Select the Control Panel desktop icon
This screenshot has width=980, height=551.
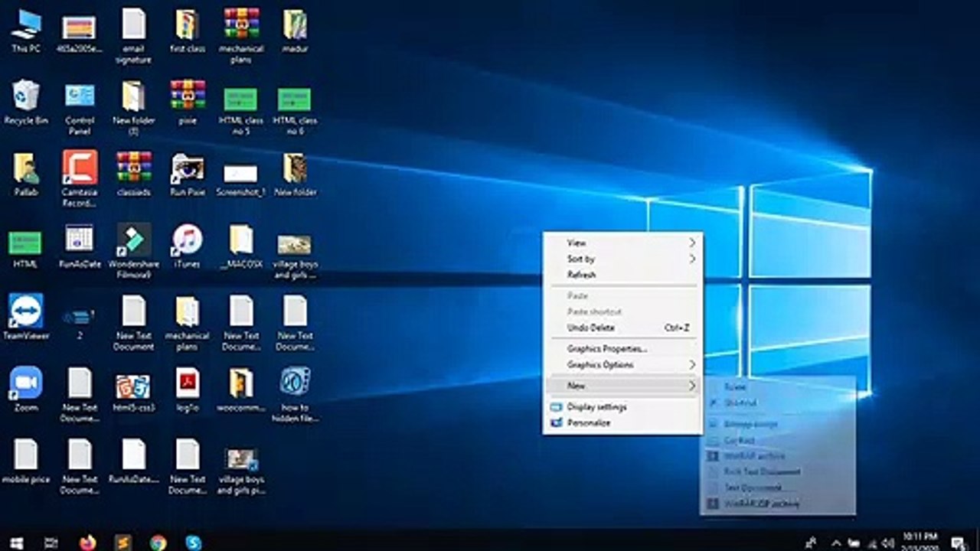(80, 108)
